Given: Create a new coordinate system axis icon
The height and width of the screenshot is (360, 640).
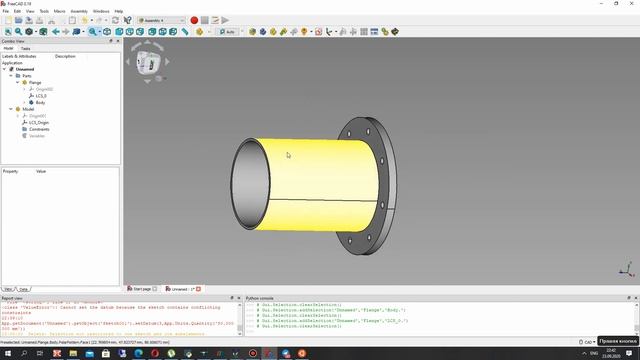Looking at the screenshot, I should click(329, 32).
